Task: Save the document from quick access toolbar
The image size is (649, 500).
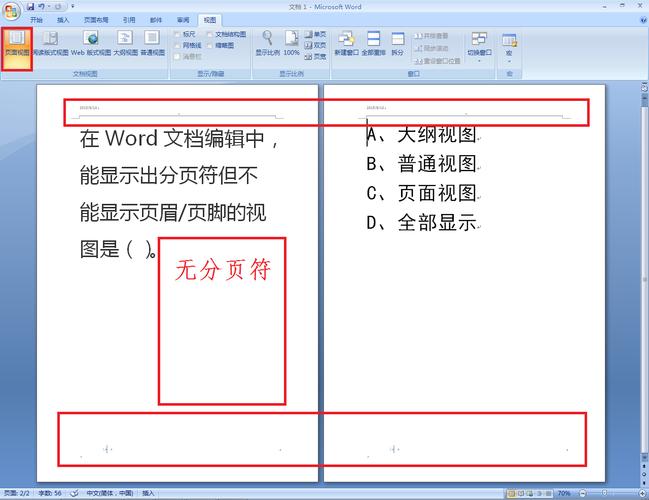Action: pyautogui.click(x=31, y=7)
